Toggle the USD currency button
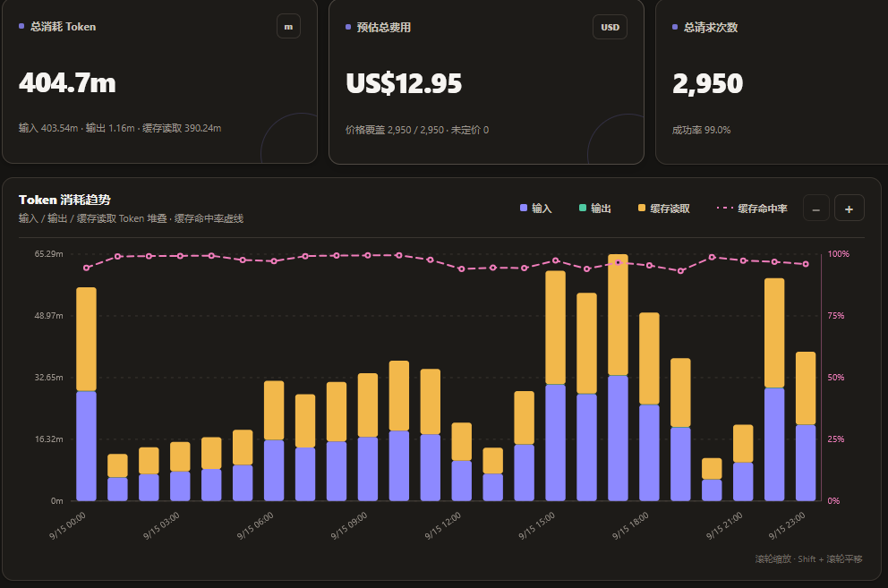The height and width of the screenshot is (588, 888). pyautogui.click(x=610, y=27)
